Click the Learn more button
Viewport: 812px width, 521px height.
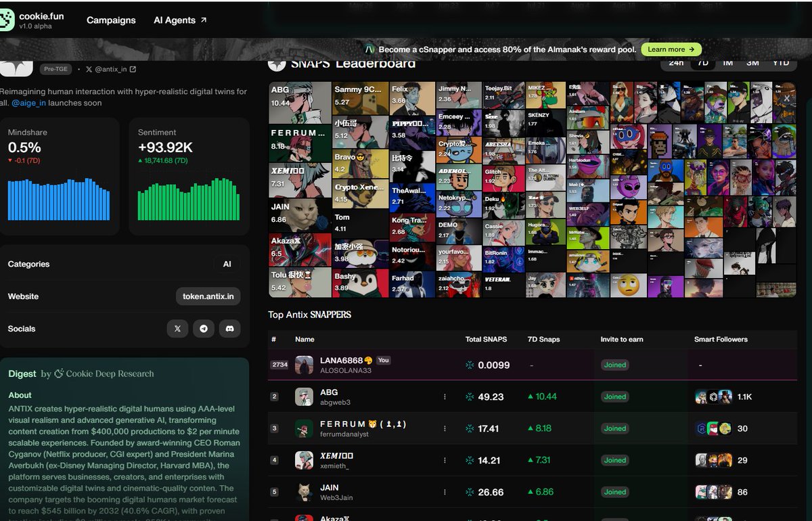(x=671, y=49)
